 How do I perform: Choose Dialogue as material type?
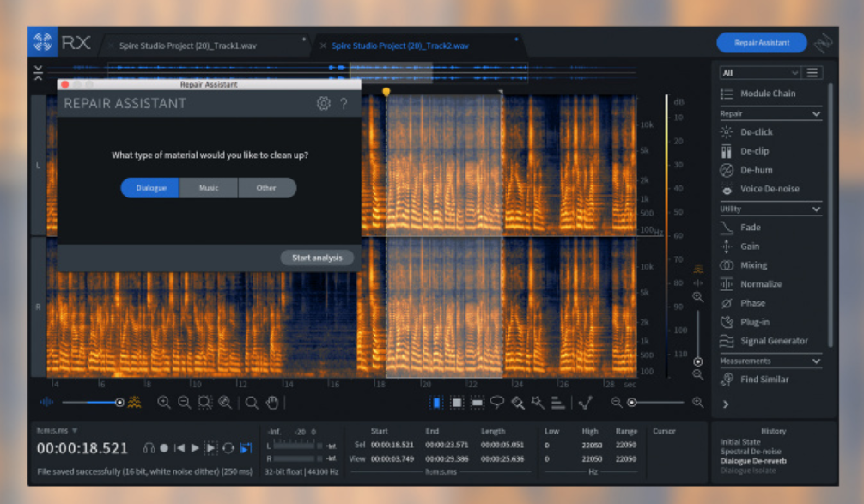coord(150,188)
